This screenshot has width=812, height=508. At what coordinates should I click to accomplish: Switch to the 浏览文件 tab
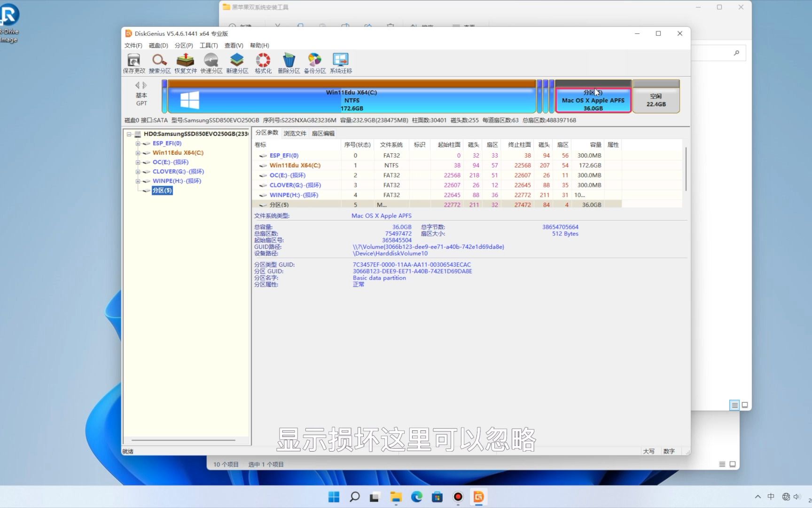295,134
